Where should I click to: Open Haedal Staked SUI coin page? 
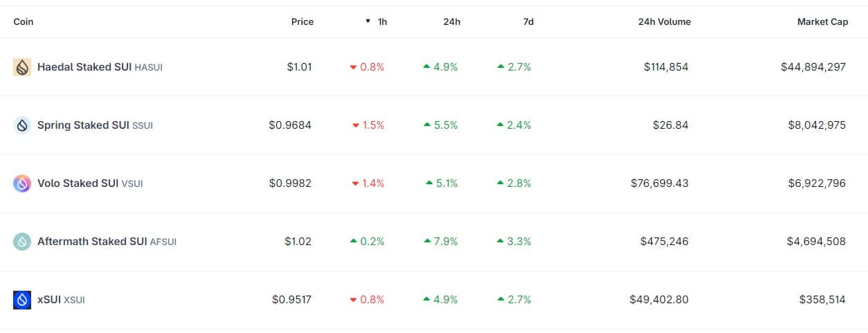84,67
